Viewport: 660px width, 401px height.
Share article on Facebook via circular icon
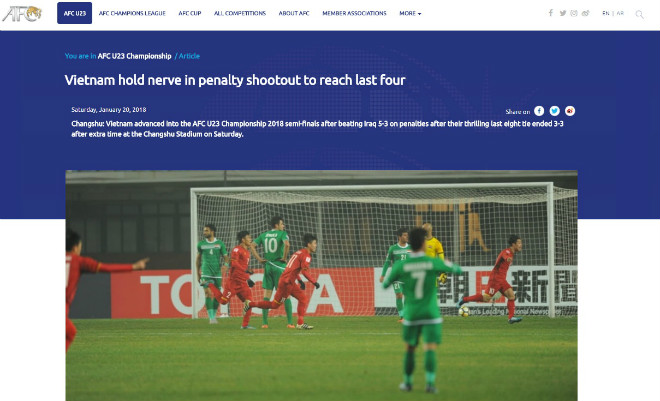click(539, 111)
